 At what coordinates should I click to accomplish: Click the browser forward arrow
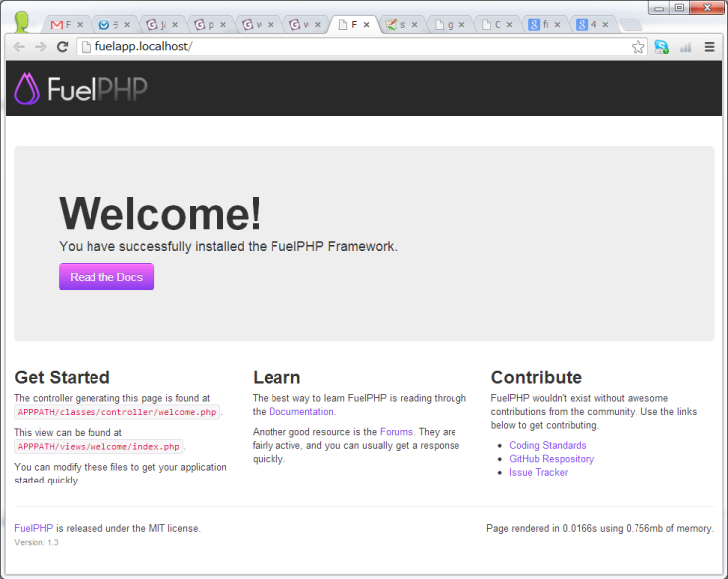pos(41,47)
